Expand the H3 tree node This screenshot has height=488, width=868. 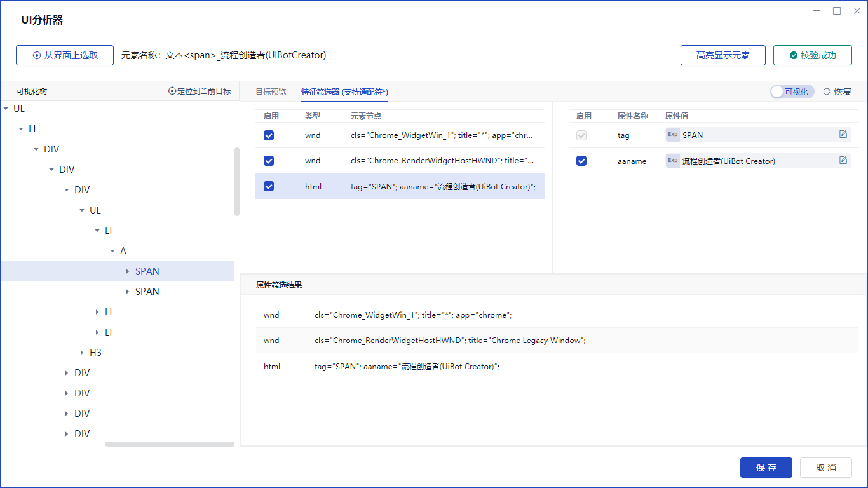tap(82, 353)
